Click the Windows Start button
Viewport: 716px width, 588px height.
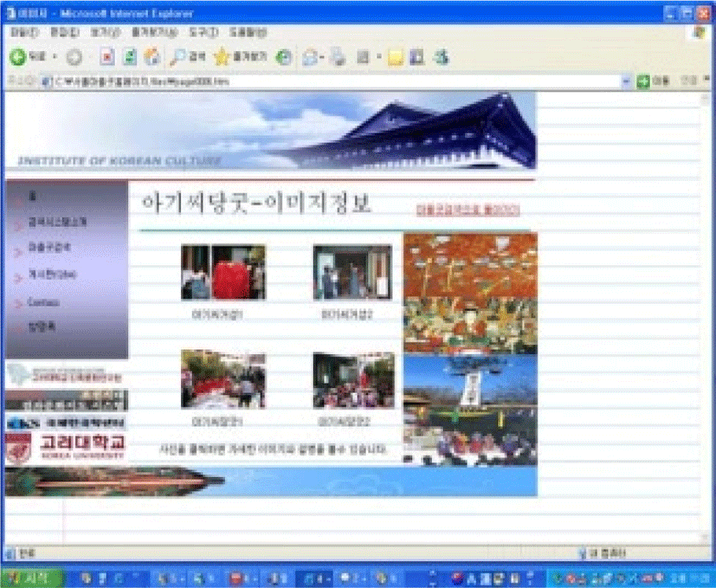point(31,578)
